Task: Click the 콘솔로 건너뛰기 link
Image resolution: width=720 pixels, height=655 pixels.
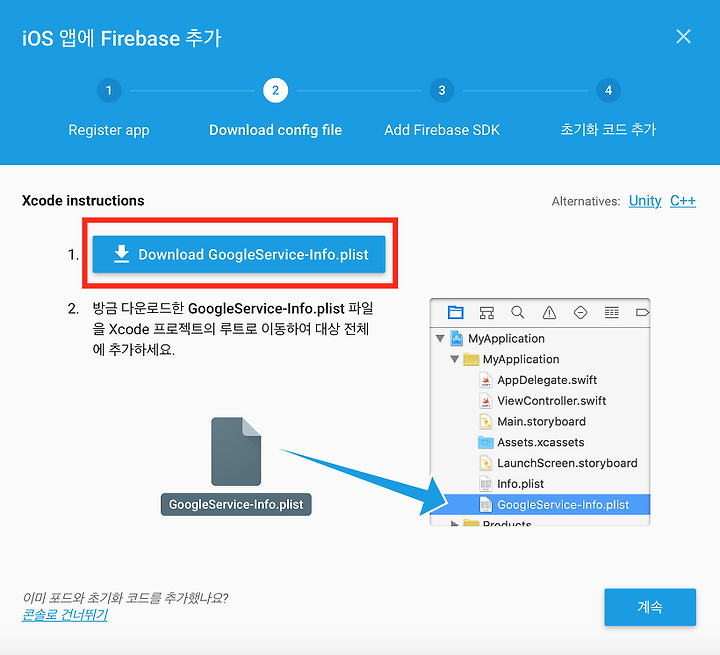Action: pyautogui.click(x=65, y=615)
